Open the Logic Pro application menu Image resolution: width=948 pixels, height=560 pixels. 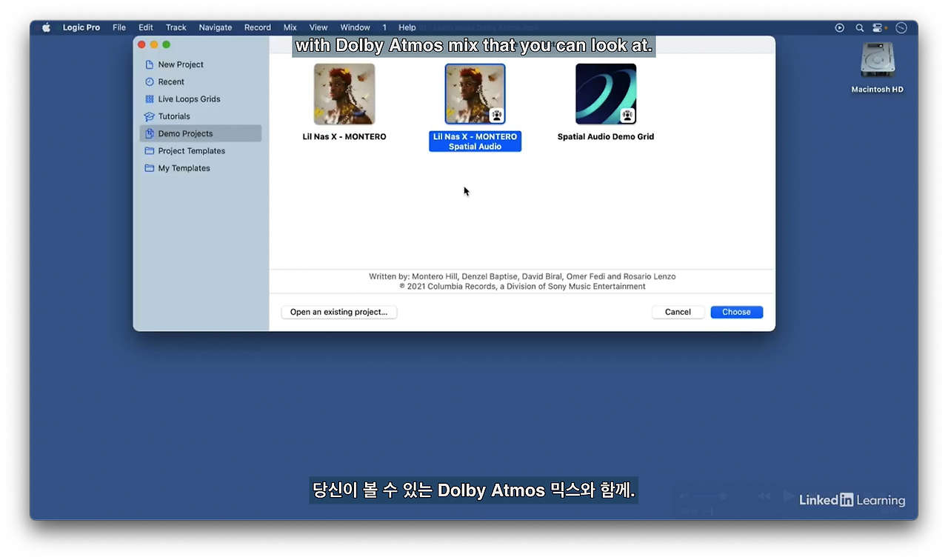coord(81,27)
